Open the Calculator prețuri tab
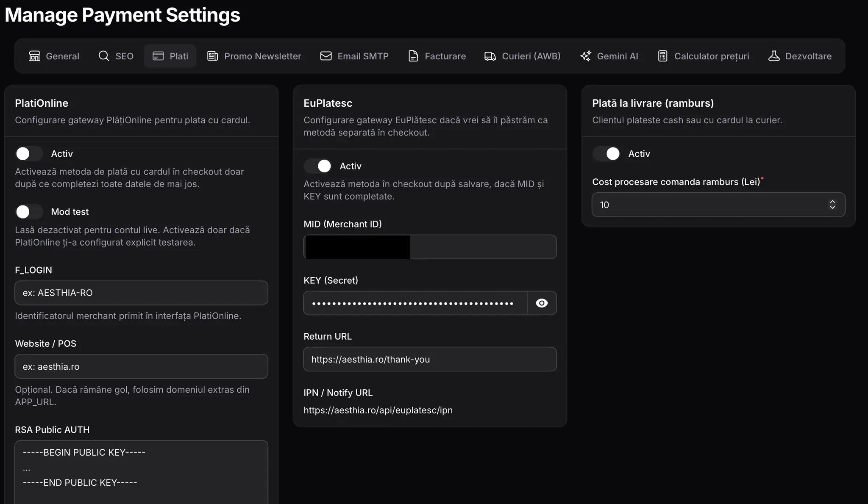This screenshot has width=868, height=504. (704, 56)
